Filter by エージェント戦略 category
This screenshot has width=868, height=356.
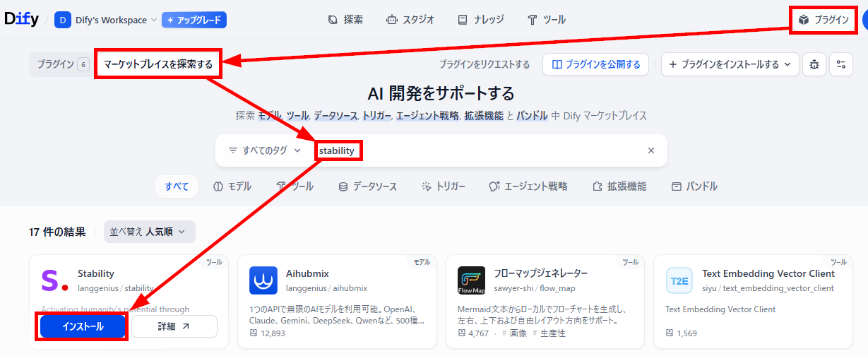click(x=528, y=186)
